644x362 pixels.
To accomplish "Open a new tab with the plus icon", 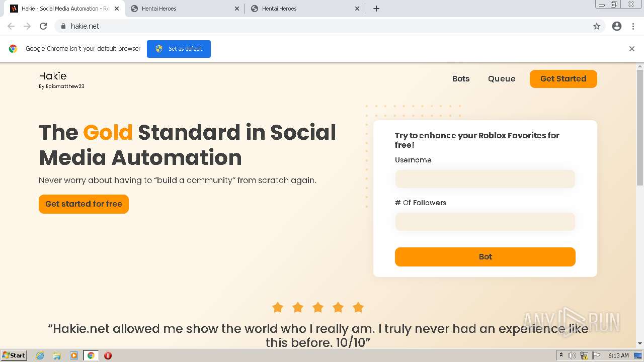I will (376, 9).
